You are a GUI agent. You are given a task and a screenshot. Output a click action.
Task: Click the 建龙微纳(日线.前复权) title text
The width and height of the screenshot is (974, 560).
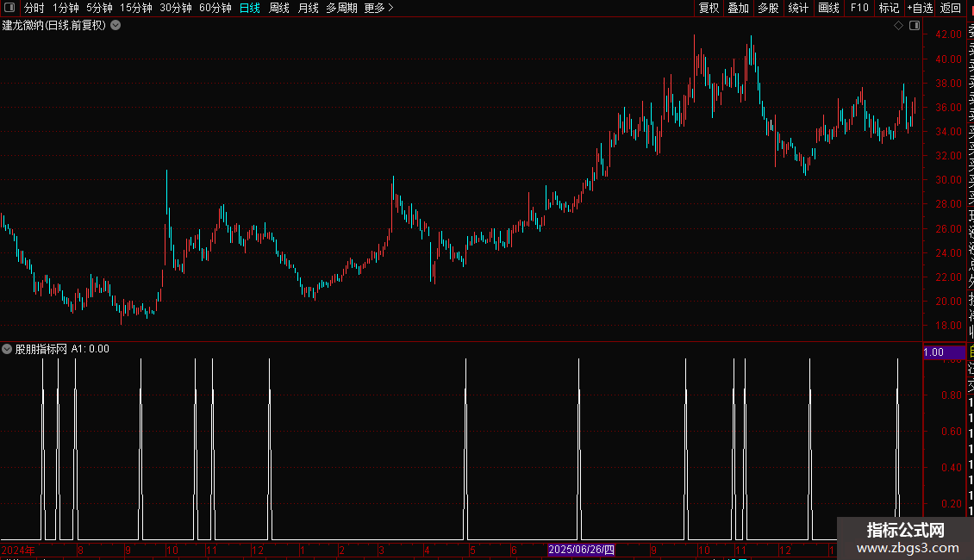point(54,26)
